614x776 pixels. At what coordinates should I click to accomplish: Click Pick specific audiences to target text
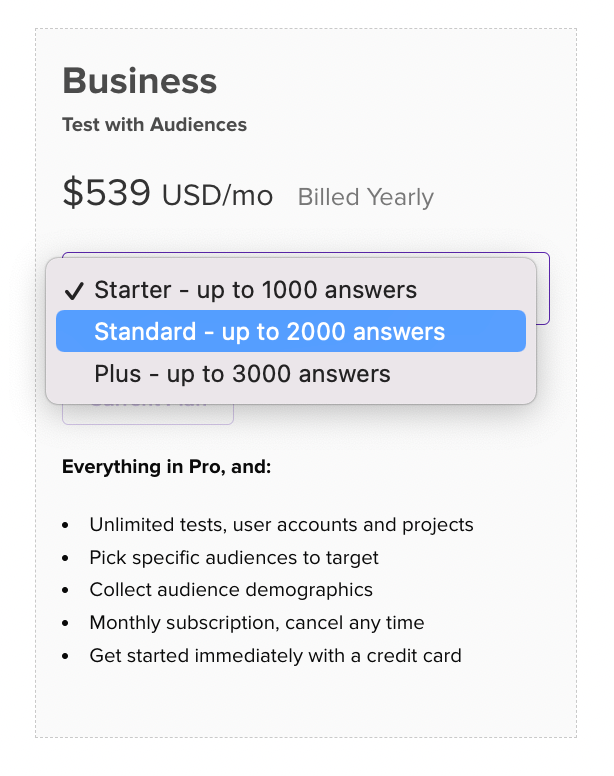(x=234, y=558)
